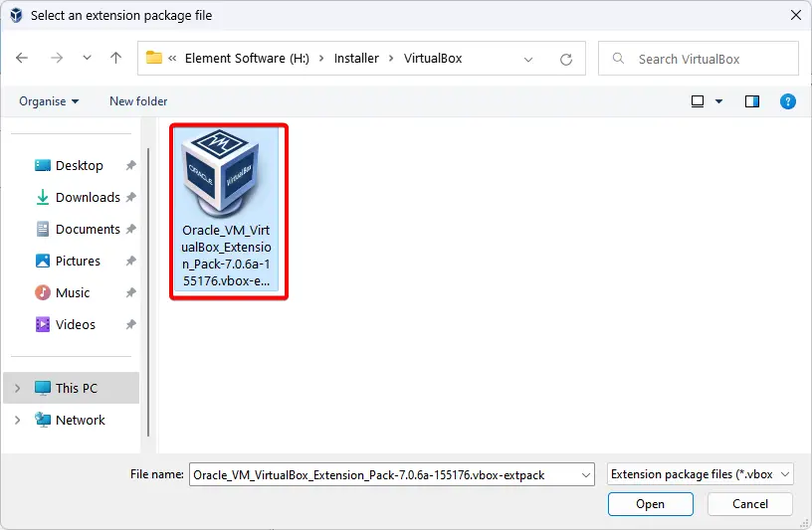Refresh the VirtualBox folder view
The height and width of the screenshot is (530, 812).
click(x=566, y=59)
